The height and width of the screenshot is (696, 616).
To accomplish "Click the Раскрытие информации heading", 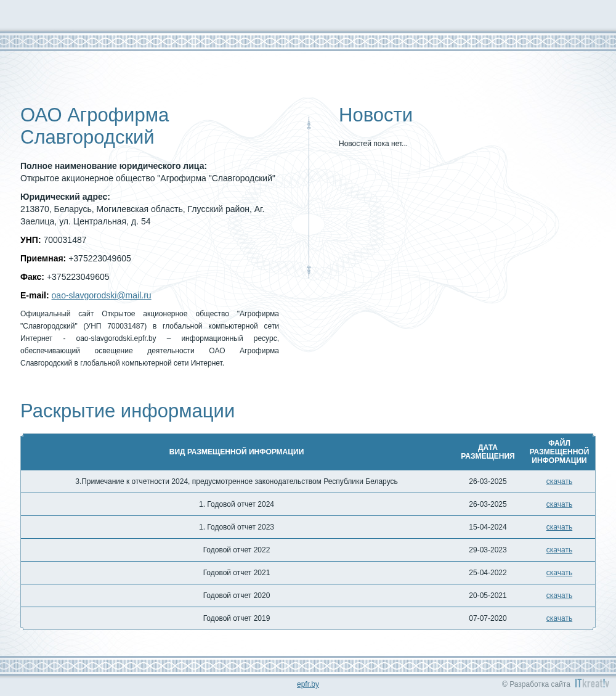I will (128, 411).
